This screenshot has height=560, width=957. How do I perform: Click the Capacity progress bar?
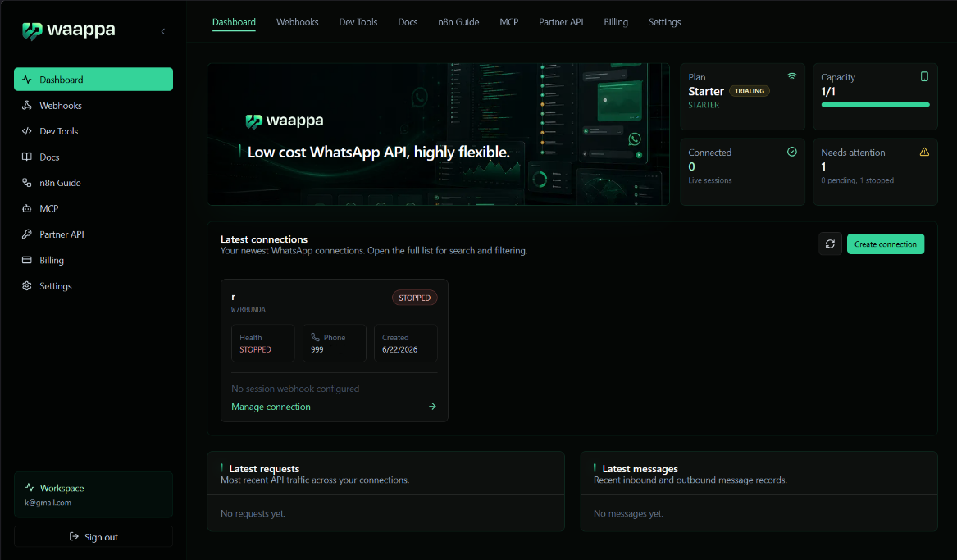pos(875,104)
